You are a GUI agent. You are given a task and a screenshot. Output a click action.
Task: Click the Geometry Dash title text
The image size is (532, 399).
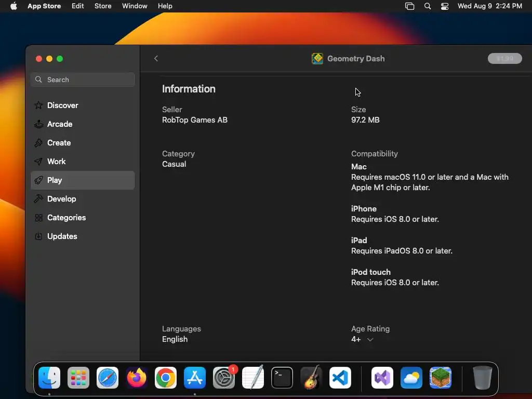[356, 58]
